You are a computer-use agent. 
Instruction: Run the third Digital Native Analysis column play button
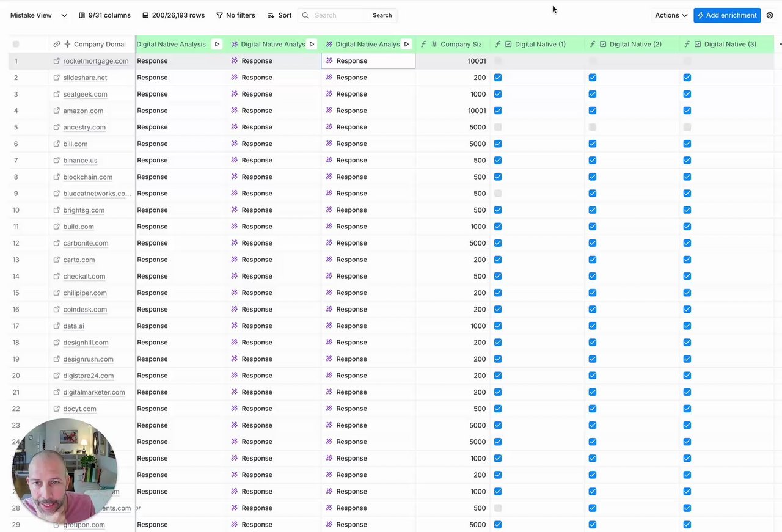click(406, 44)
